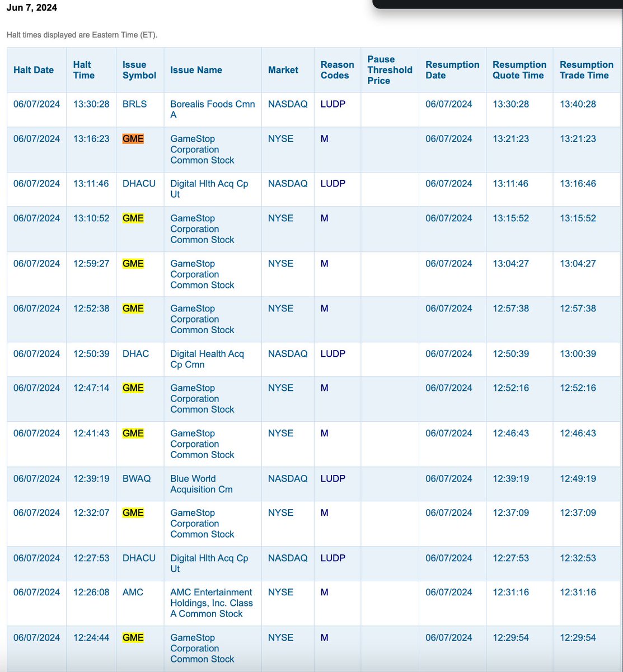
Task: Click LUDP reason code in BWAQ row
Action: [x=333, y=479]
